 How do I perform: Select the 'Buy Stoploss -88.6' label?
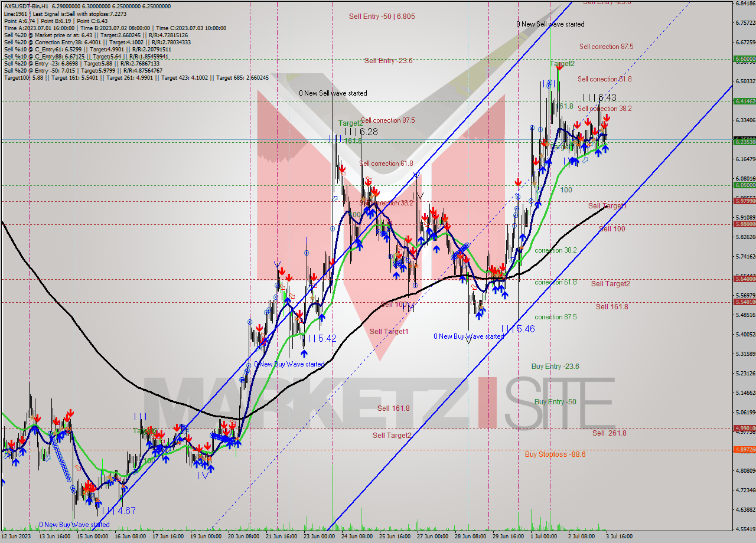555,454
